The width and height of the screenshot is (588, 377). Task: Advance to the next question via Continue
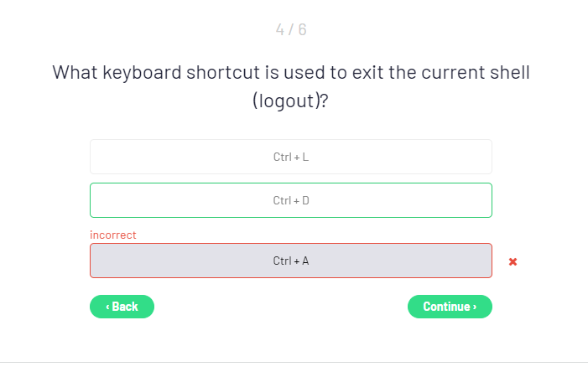450,307
